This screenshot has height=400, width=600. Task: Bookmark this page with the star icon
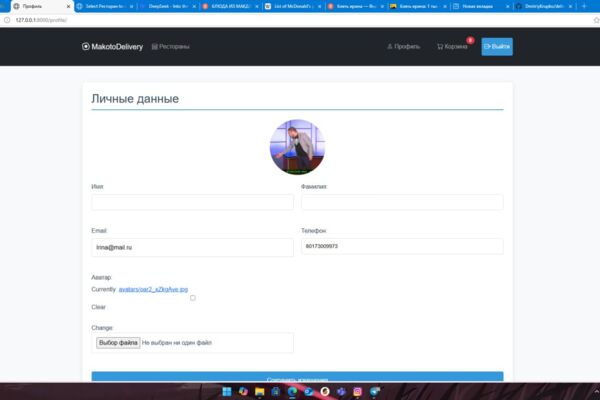point(596,20)
